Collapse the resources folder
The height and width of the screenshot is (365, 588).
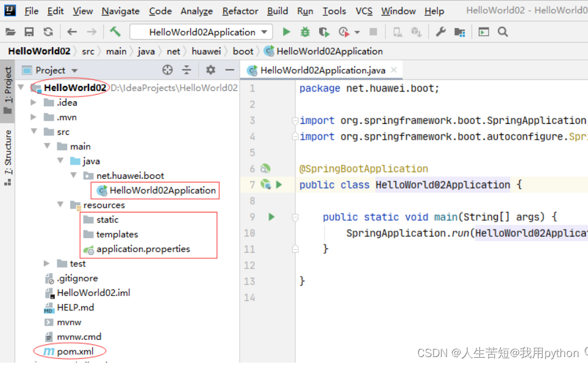point(60,204)
